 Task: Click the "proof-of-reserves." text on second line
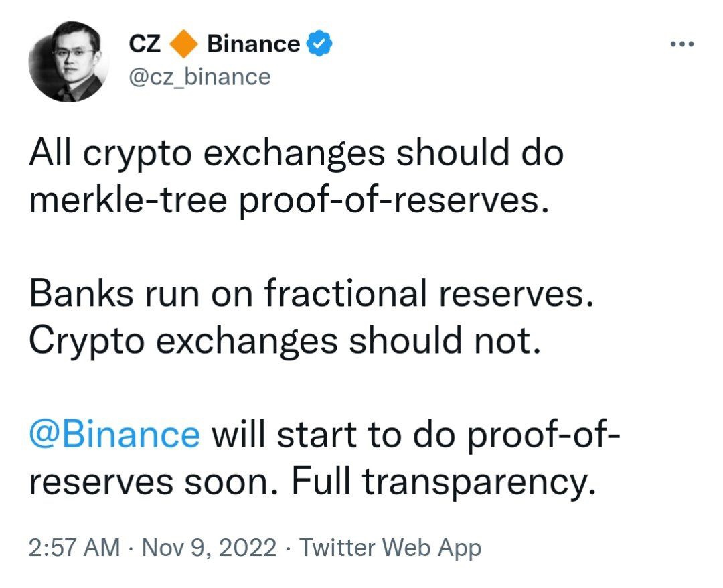click(395, 202)
